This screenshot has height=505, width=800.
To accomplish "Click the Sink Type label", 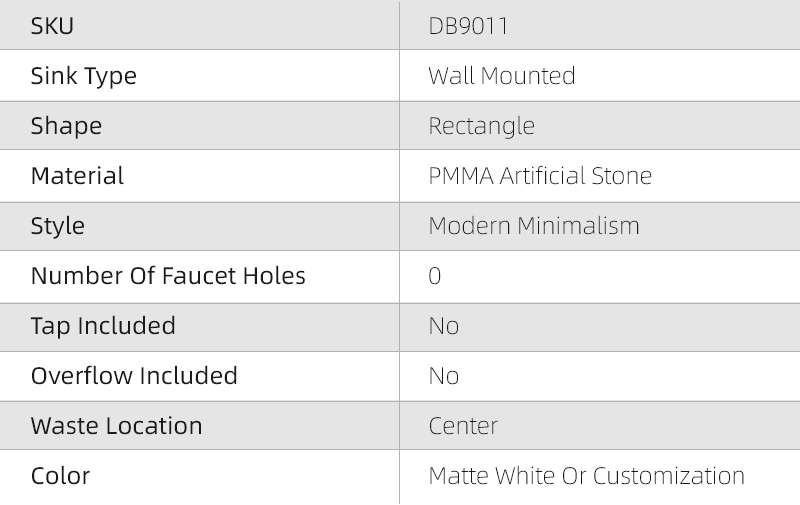I will 83,76.
